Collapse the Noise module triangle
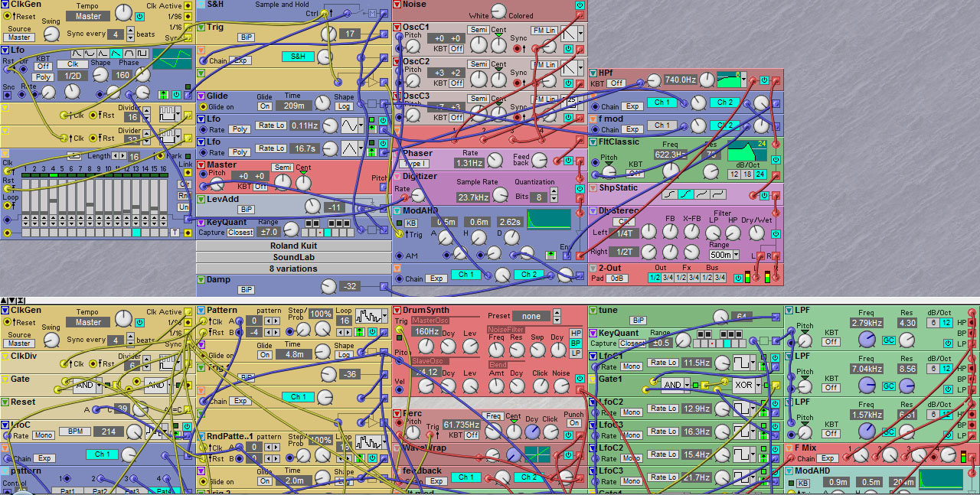Screen dimensions: 980x495 pos(397,5)
